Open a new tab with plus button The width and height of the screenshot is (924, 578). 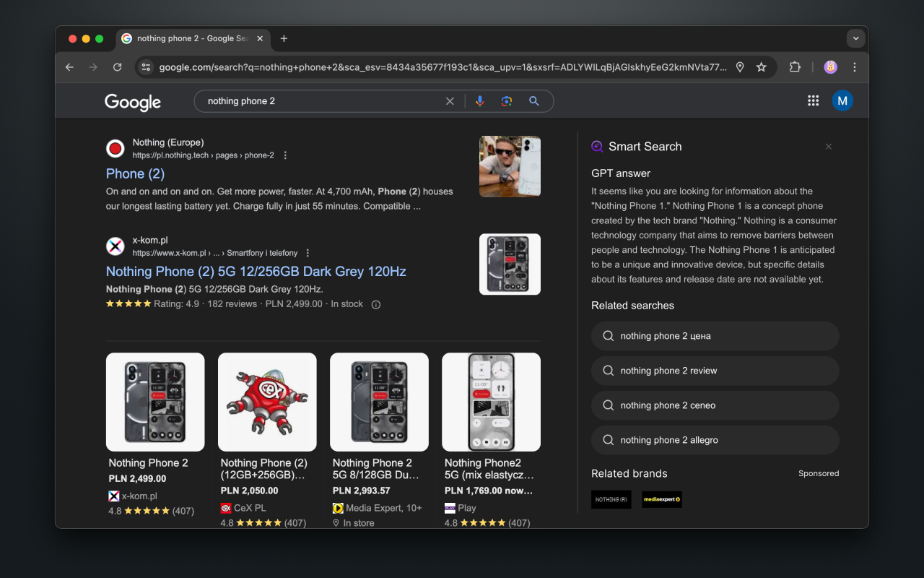click(x=284, y=38)
